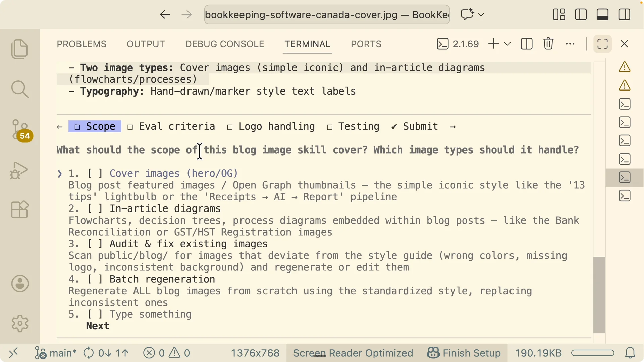This screenshot has width=644, height=362.
Task: Kill terminal with the trash icon
Action: [x=548, y=44]
